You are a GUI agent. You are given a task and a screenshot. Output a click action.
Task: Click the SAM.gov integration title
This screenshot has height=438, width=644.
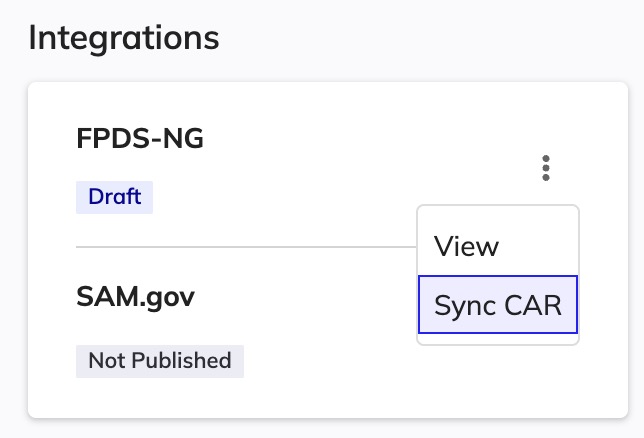pos(135,296)
